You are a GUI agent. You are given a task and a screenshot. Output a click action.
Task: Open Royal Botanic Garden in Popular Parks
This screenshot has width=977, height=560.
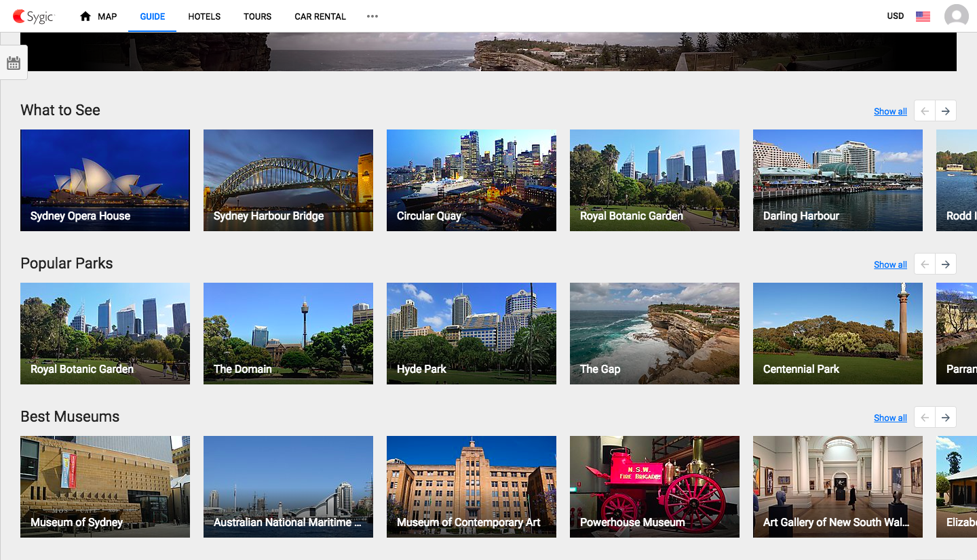coord(105,334)
